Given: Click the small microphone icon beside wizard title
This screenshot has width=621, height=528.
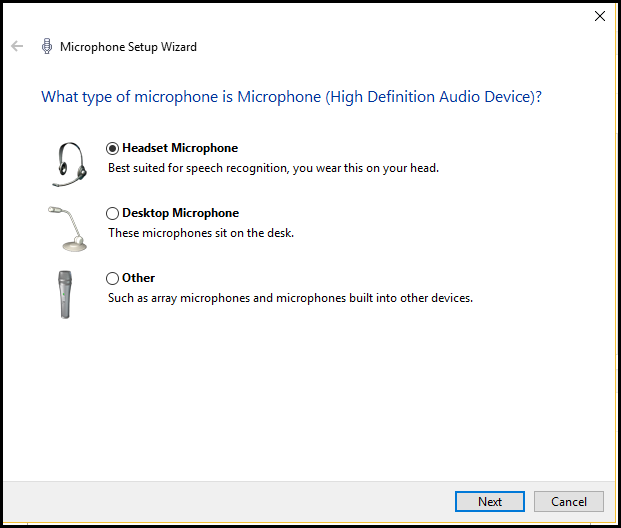Looking at the screenshot, I should tap(46, 46).
